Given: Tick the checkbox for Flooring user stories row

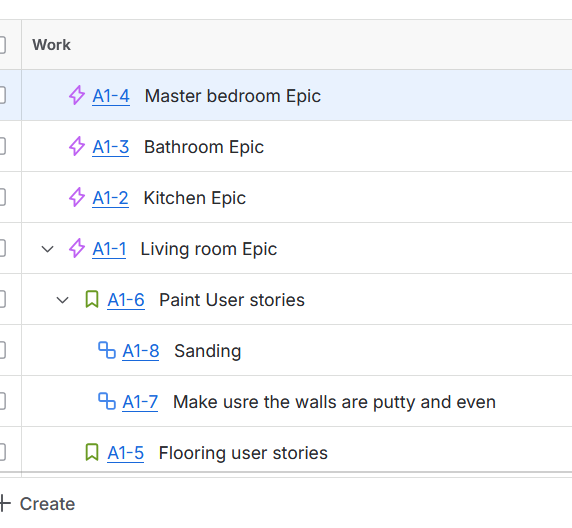Looking at the screenshot, I should [x=2, y=452].
